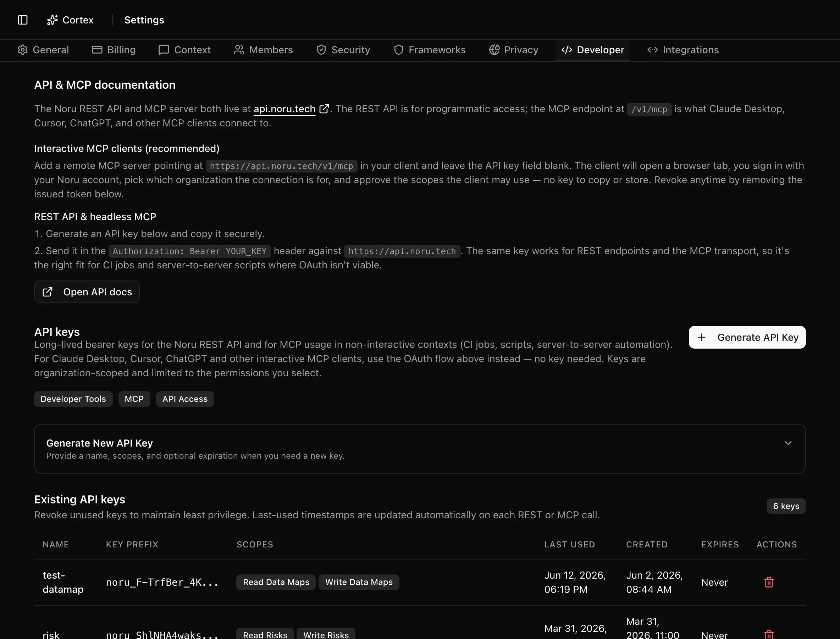Click the Developer code brackets icon

click(567, 50)
